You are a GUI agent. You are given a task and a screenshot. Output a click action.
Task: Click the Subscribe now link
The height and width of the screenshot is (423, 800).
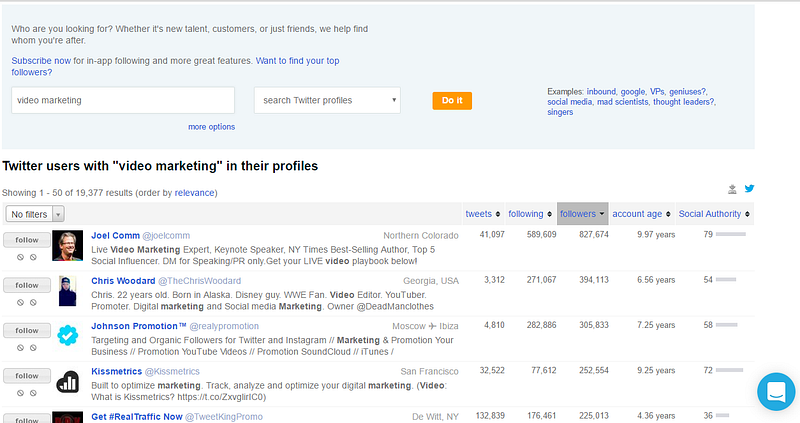pos(41,61)
